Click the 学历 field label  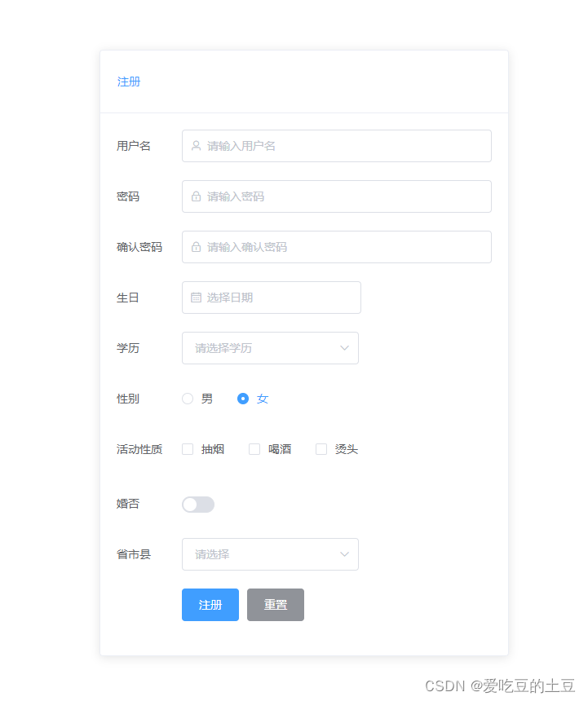click(x=128, y=348)
